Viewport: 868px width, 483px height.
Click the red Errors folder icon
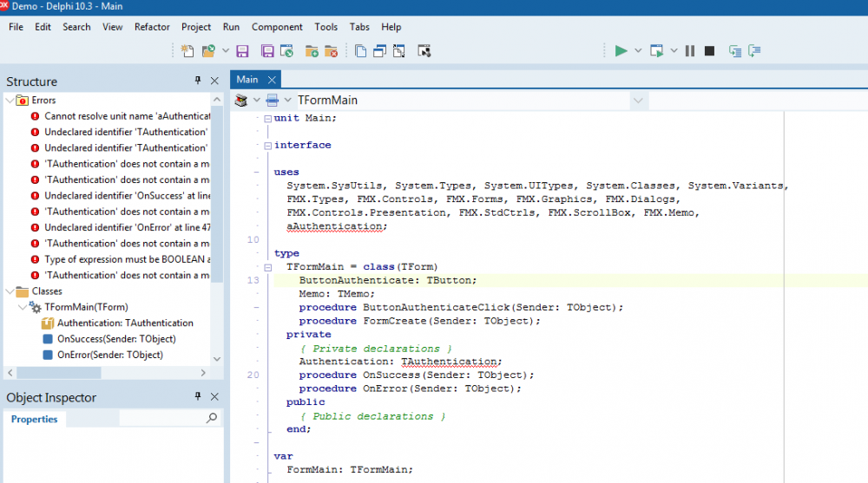point(23,100)
